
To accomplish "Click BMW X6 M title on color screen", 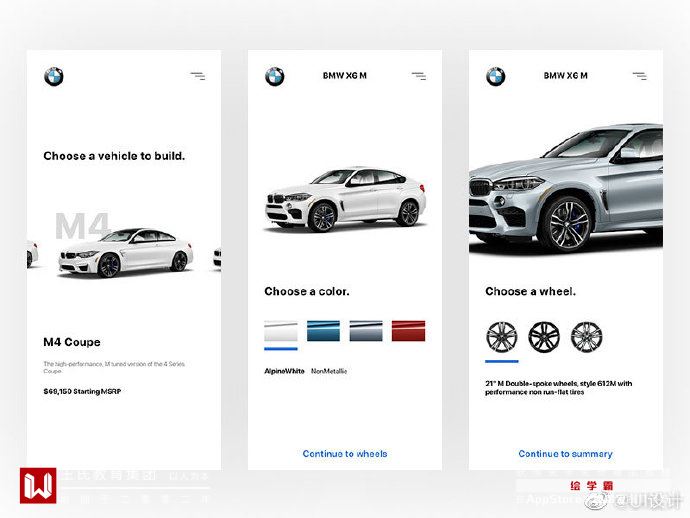I will [345, 76].
